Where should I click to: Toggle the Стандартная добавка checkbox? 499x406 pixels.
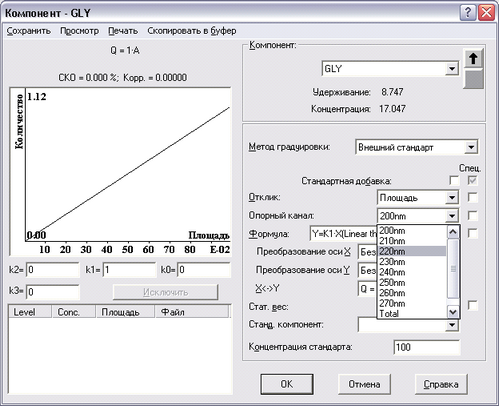coord(454,181)
